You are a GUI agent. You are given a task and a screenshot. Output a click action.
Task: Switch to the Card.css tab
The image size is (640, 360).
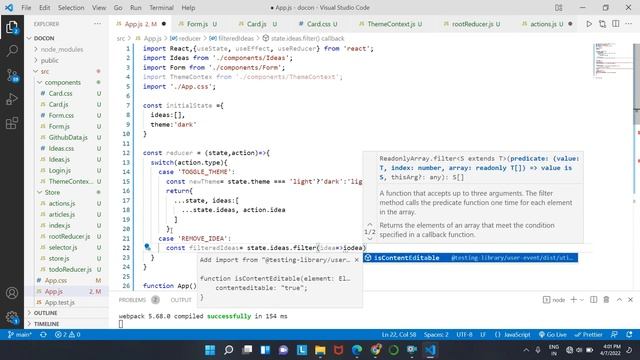(x=318, y=24)
